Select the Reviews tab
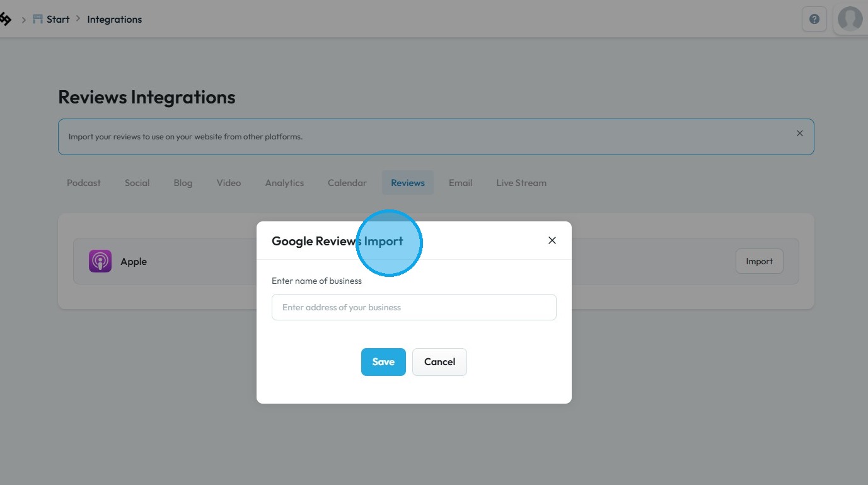This screenshot has width=868, height=485. point(408,183)
